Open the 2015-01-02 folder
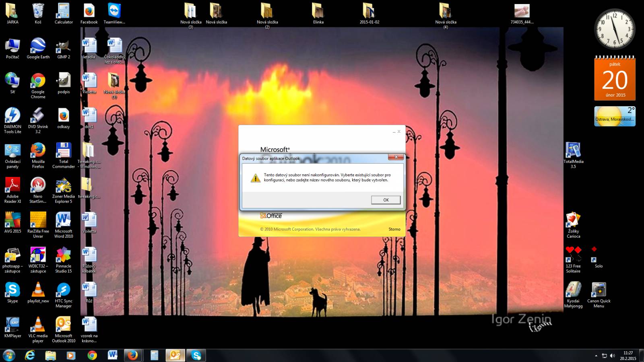 pyautogui.click(x=369, y=13)
